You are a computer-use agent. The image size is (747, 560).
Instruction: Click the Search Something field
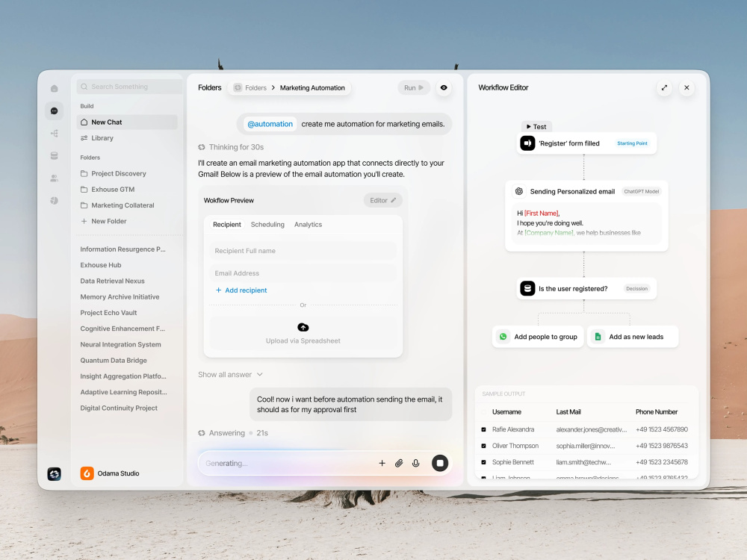(x=129, y=87)
